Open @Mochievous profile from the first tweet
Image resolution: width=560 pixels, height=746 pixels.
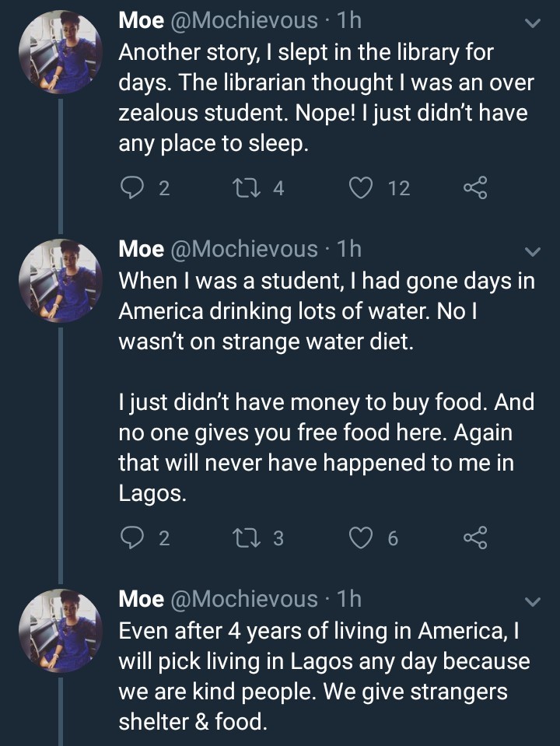pos(244,20)
